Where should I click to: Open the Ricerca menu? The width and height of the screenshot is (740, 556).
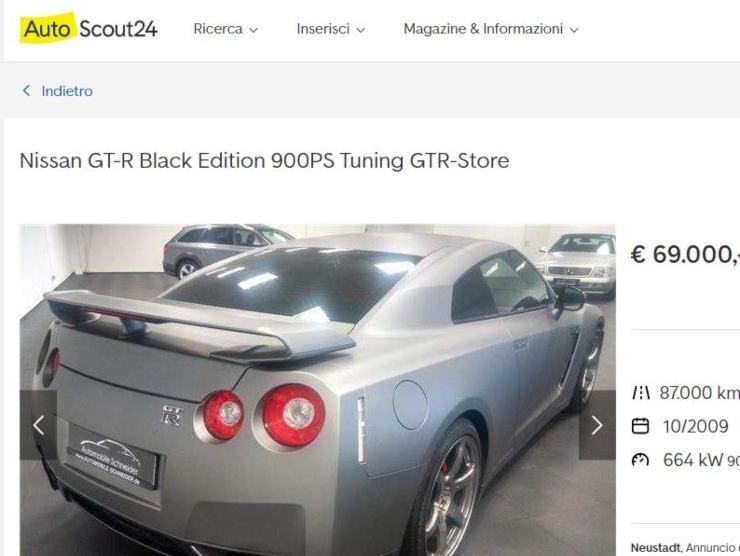(x=226, y=29)
